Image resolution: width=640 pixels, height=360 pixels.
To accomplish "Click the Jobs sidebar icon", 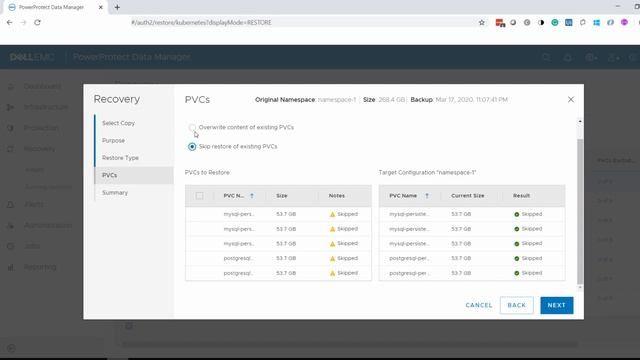I will click(11, 246).
